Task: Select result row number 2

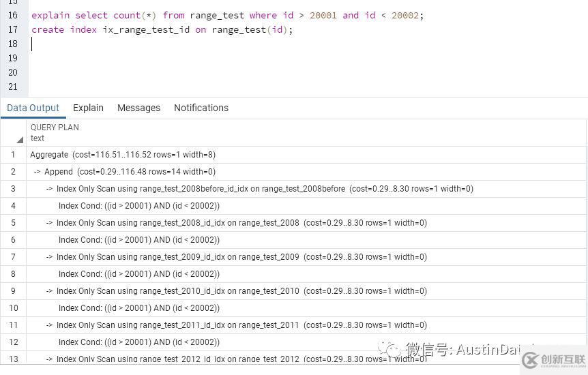Action: tap(13, 172)
